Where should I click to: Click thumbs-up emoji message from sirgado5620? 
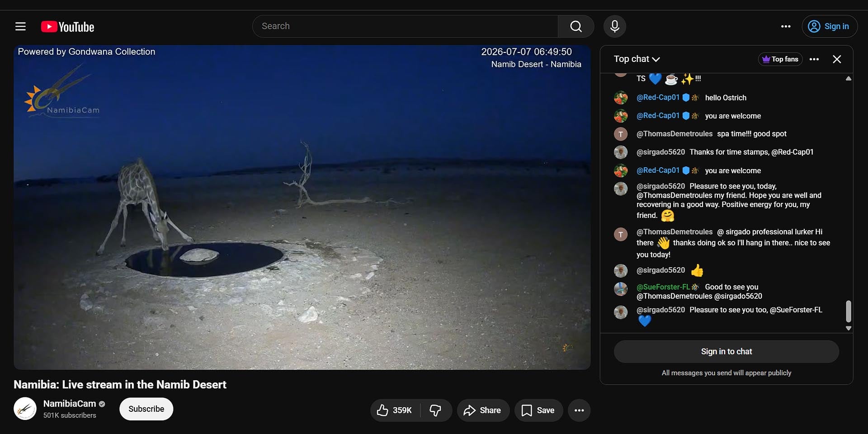click(697, 270)
